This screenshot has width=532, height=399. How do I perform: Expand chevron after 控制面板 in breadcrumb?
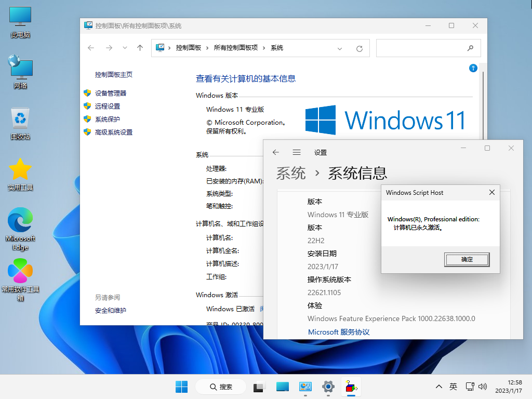(x=207, y=48)
